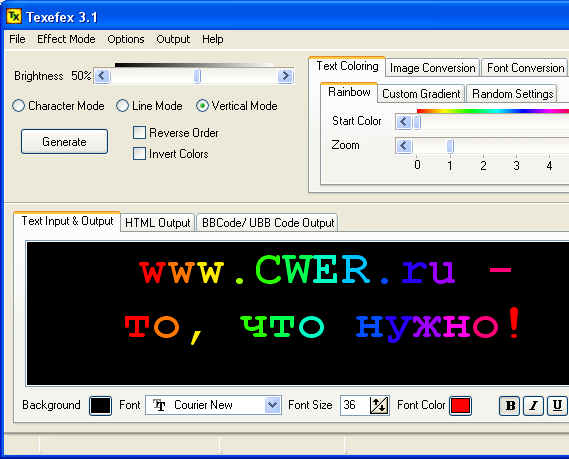Viewport: 569px width, 459px height.
Task: Select the Custom Gradient sub-tab
Action: (x=421, y=94)
